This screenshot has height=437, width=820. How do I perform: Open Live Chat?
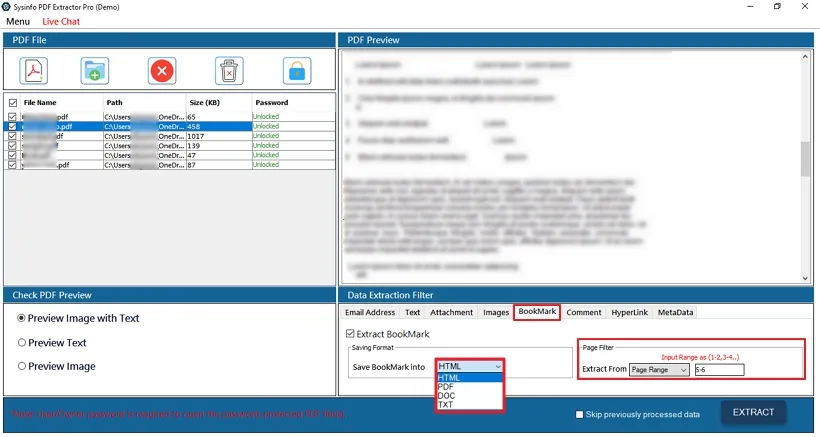tap(61, 21)
